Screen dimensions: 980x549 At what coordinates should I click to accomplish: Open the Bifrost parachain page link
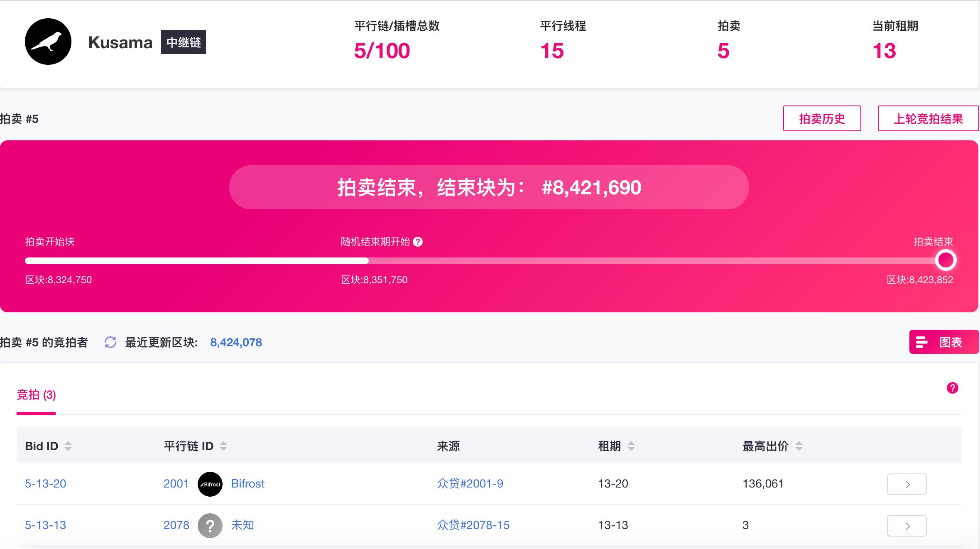click(x=248, y=484)
